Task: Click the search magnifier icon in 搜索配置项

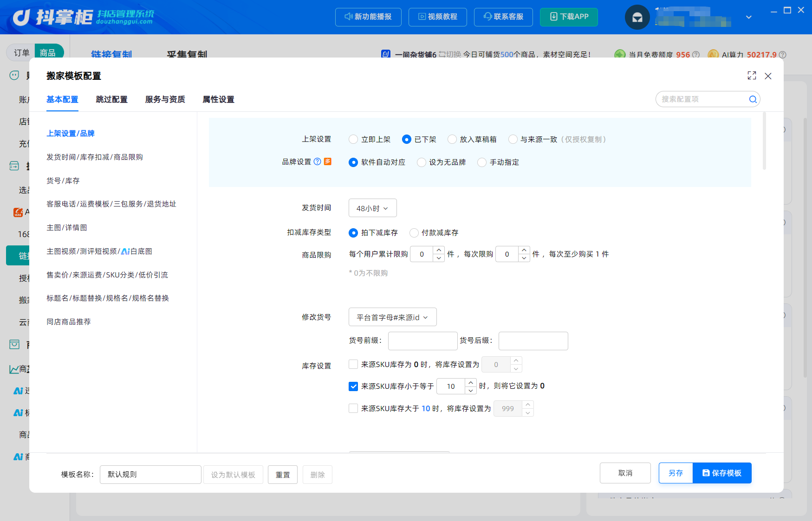Action: pos(753,99)
